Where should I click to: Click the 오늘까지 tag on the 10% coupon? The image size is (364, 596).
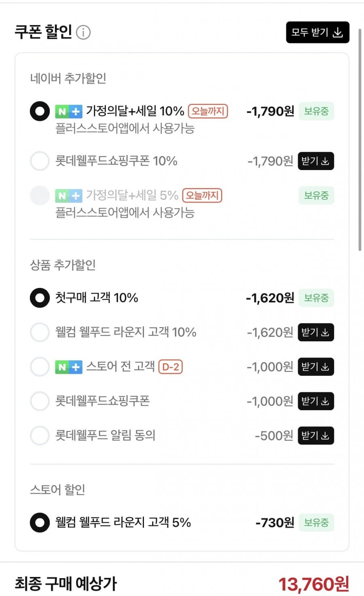click(208, 111)
